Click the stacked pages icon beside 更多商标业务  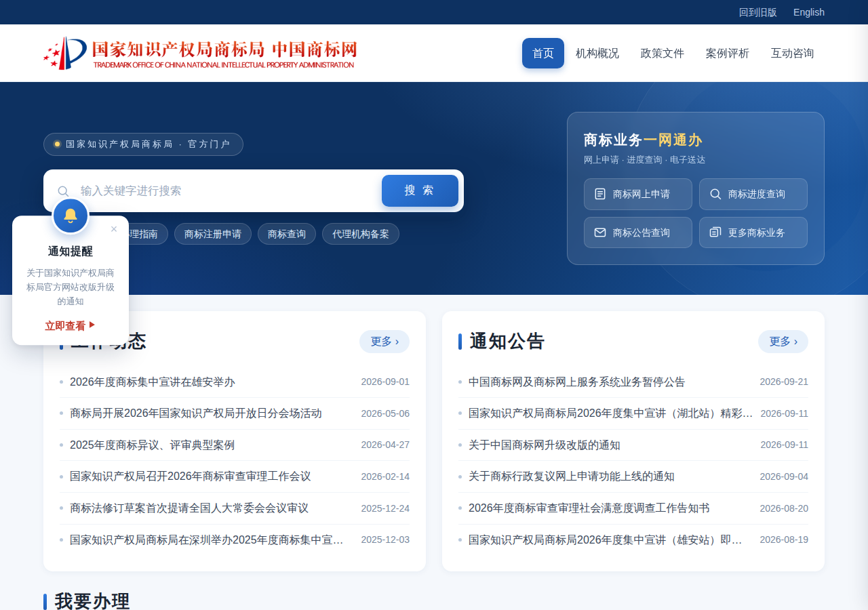point(715,232)
